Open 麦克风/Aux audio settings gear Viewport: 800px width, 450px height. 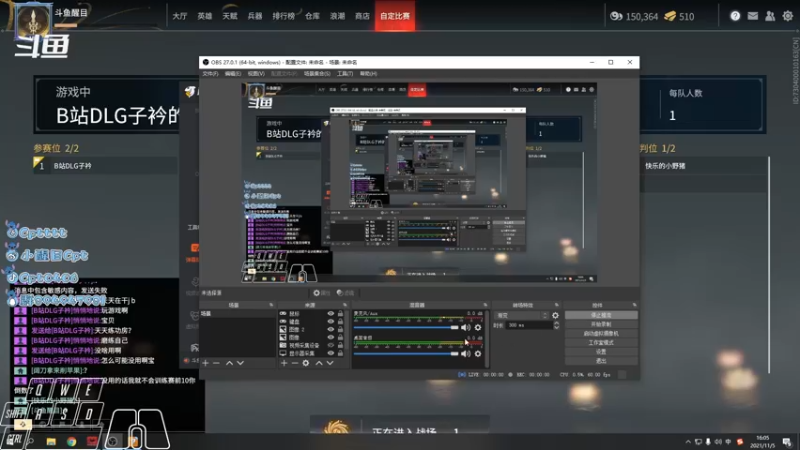[x=478, y=328]
